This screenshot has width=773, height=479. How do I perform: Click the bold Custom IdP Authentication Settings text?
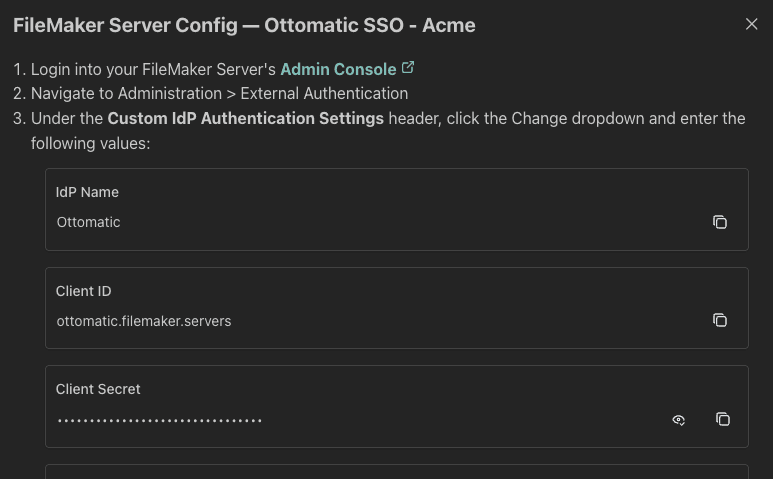[x=246, y=118]
